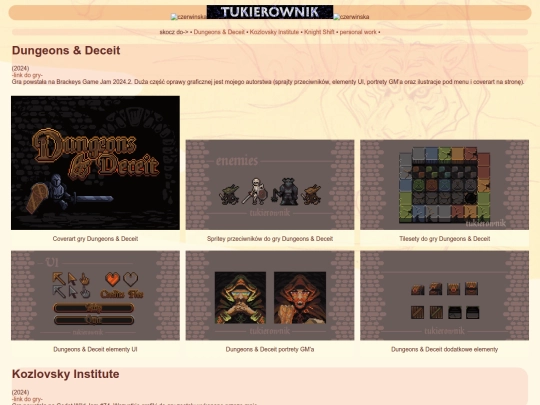The height and width of the screenshot is (405, 540).
Task: Click the Brackeys Game Jam description paragraph
Action: 268,82
